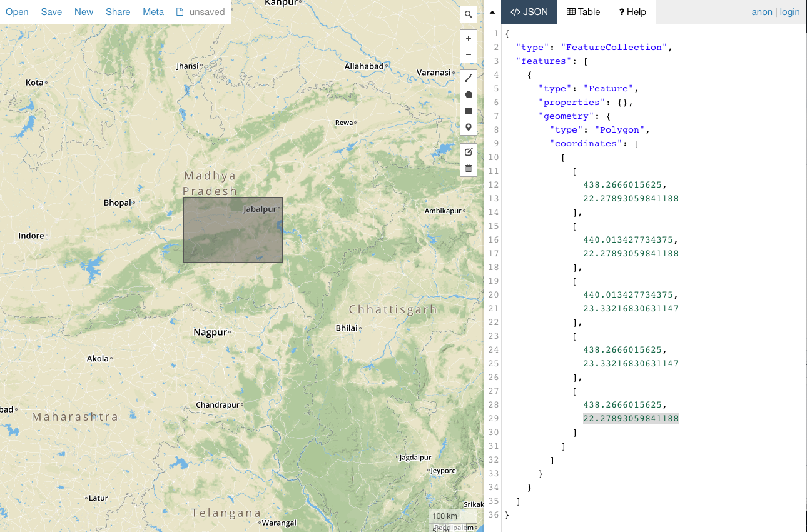
Task: Switch to the JSON tab
Action: pyautogui.click(x=529, y=12)
